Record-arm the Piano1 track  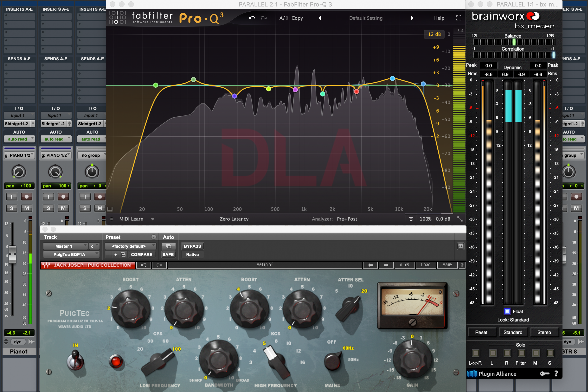(x=26, y=197)
